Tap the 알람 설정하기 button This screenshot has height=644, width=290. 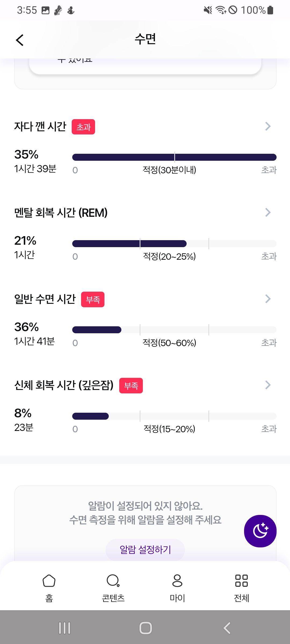point(145,550)
